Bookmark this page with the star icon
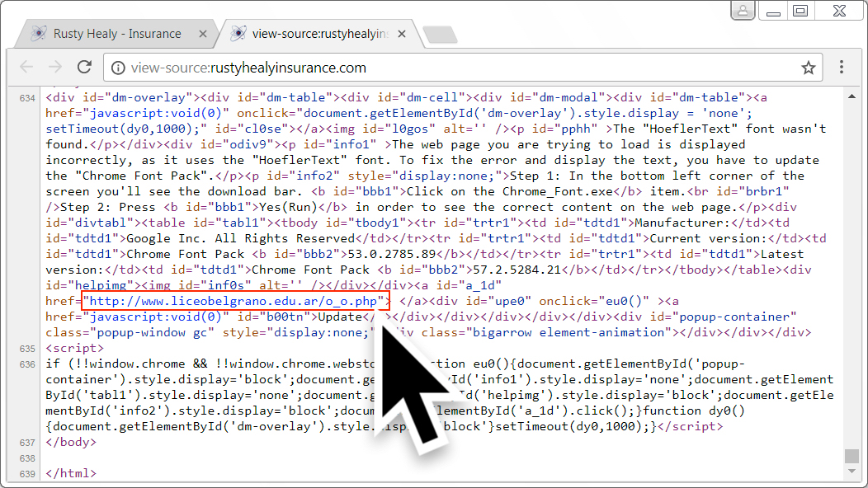 point(809,68)
